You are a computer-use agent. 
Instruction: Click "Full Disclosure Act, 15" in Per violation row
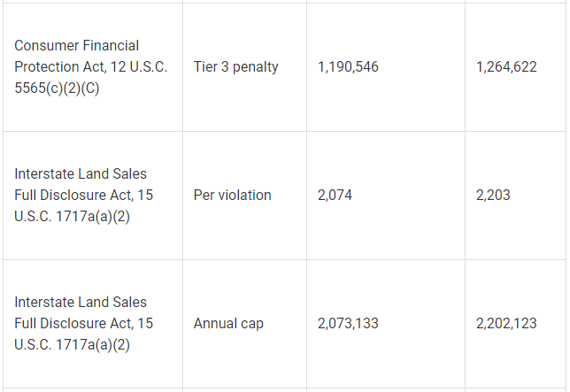pyautogui.click(x=83, y=195)
